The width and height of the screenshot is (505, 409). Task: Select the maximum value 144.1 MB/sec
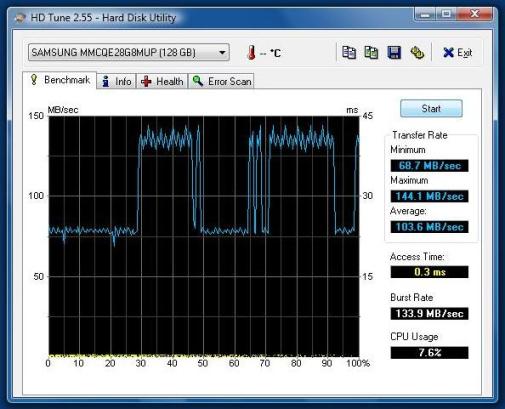point(429,196)
